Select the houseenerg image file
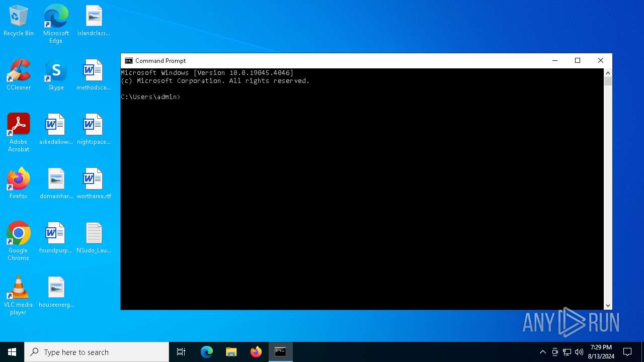The width and height of the screenshot is (644, 362). tap(56, 293)
